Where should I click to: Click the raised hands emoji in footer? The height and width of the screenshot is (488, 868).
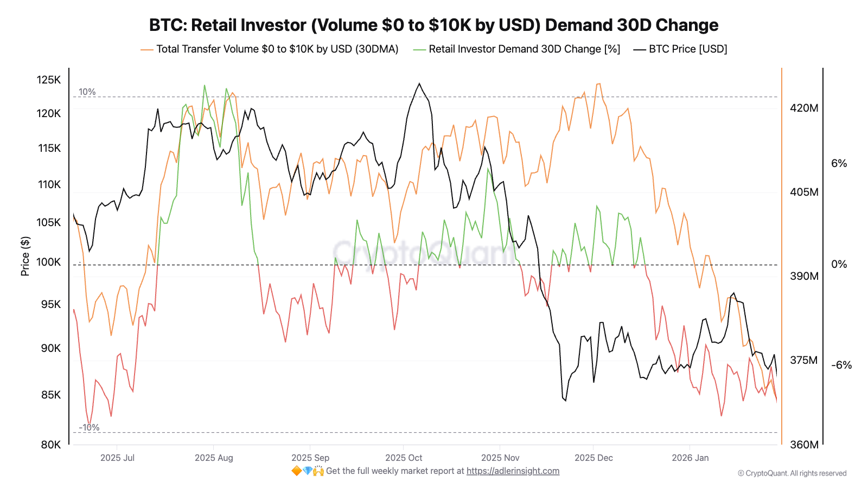point(318,471)
